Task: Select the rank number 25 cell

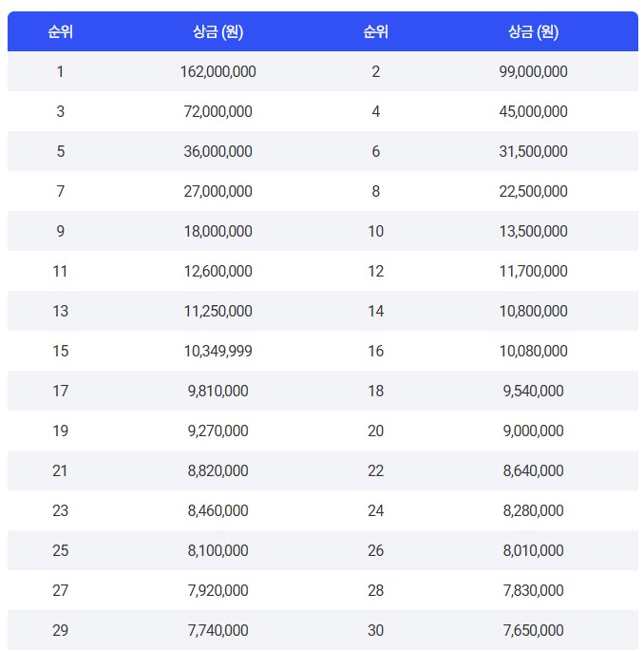Action: 60,550
